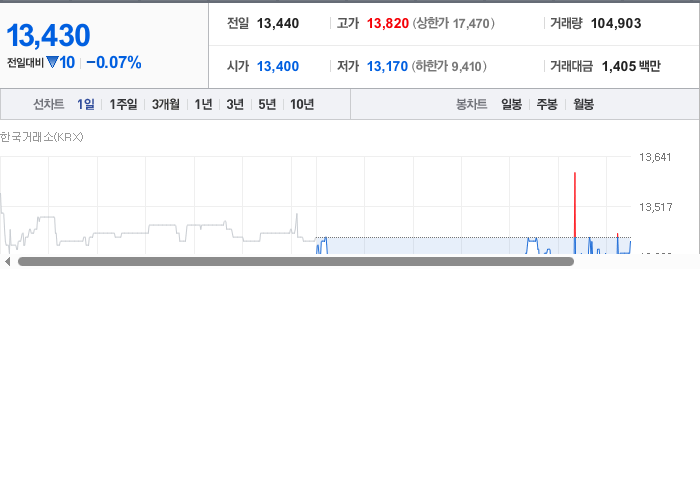Click the 13,641 axis label
Viewport: 700px width, 490px height.
click(x=655, y=157)
